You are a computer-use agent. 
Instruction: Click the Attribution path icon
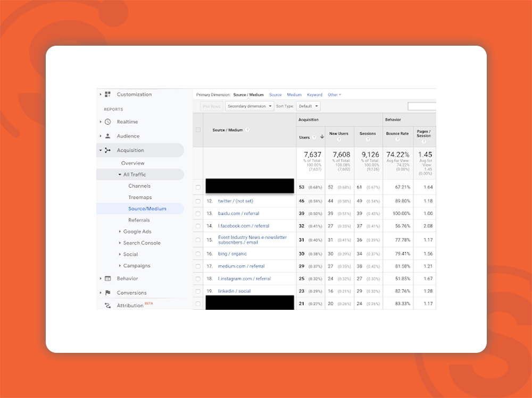(x=107, y=306)
